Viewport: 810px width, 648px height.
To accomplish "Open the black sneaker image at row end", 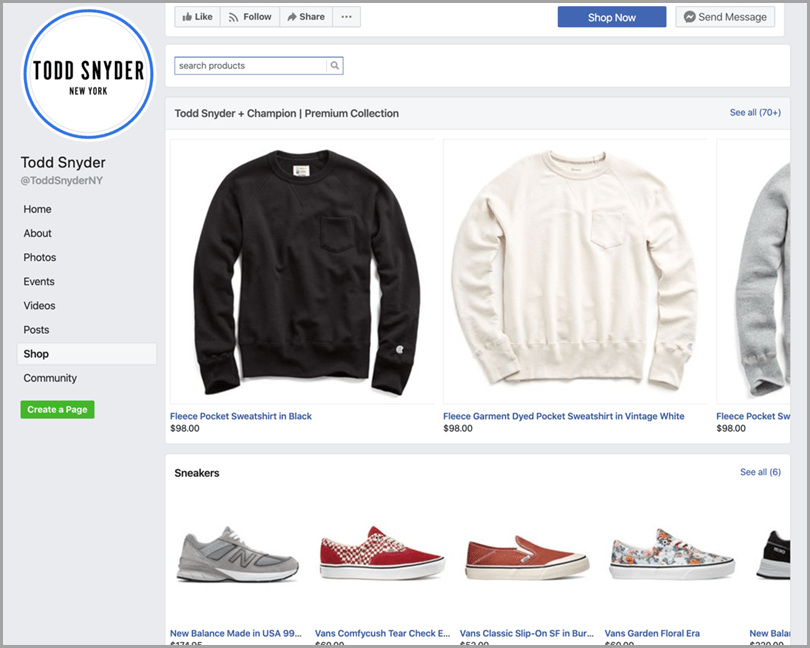I will [773, 556].
